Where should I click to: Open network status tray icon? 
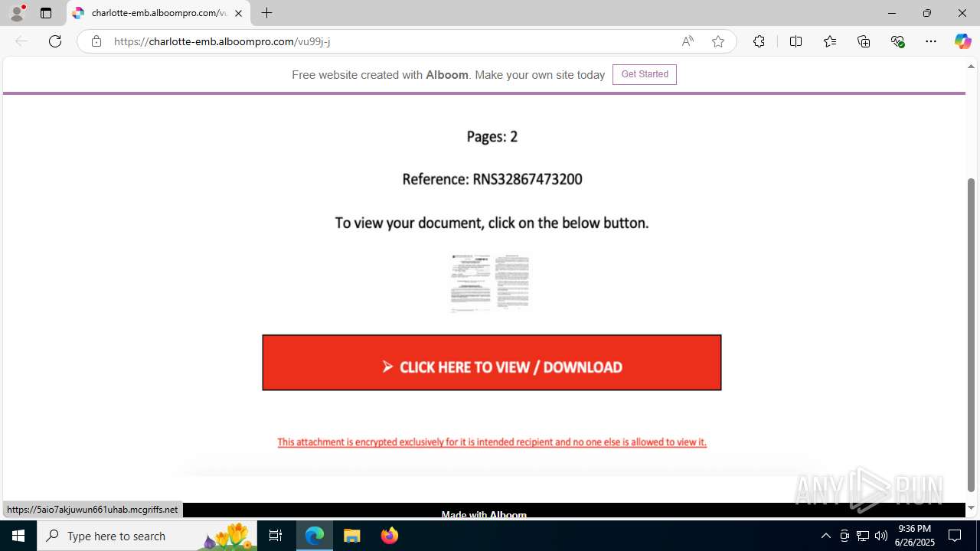click(863, 536)
